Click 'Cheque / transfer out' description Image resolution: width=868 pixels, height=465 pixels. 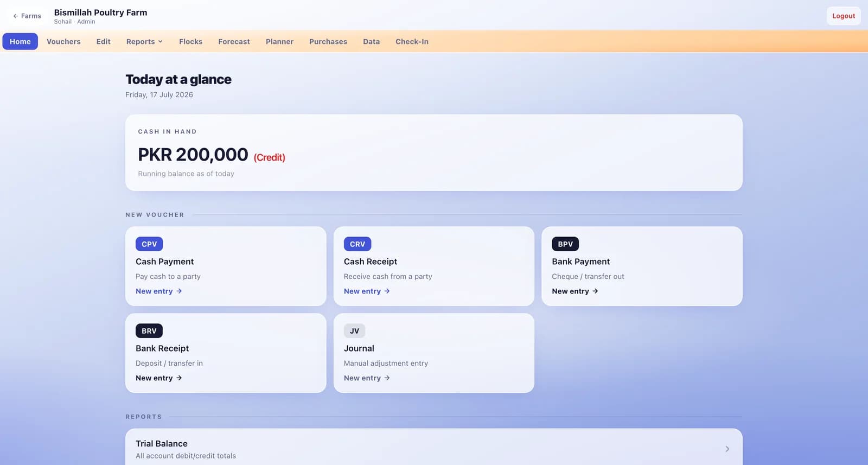[x=588, y=277]
